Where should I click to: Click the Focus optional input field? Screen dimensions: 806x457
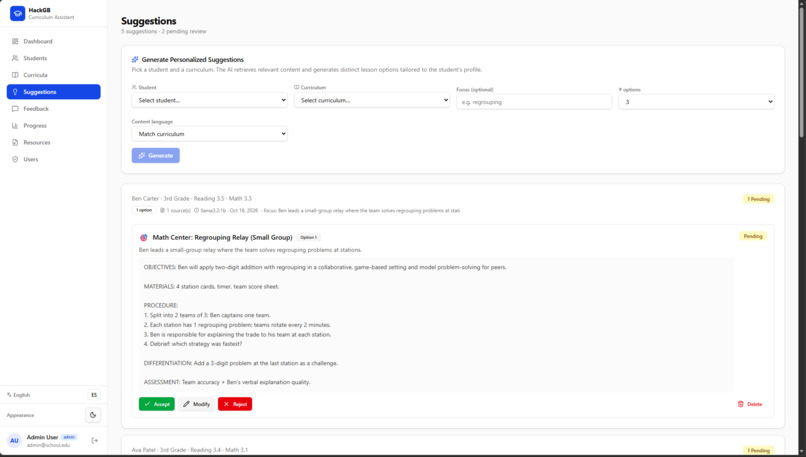534,102
